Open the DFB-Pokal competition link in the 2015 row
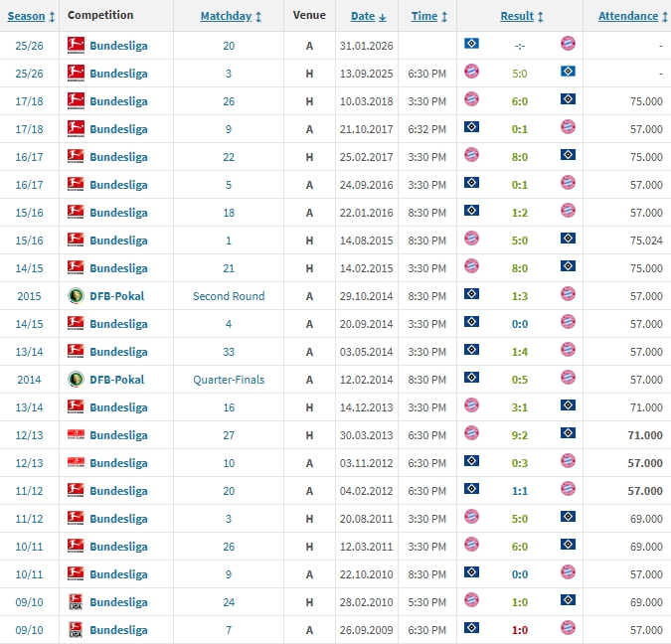This screenshot has height=644, width=671. [116, 295]
